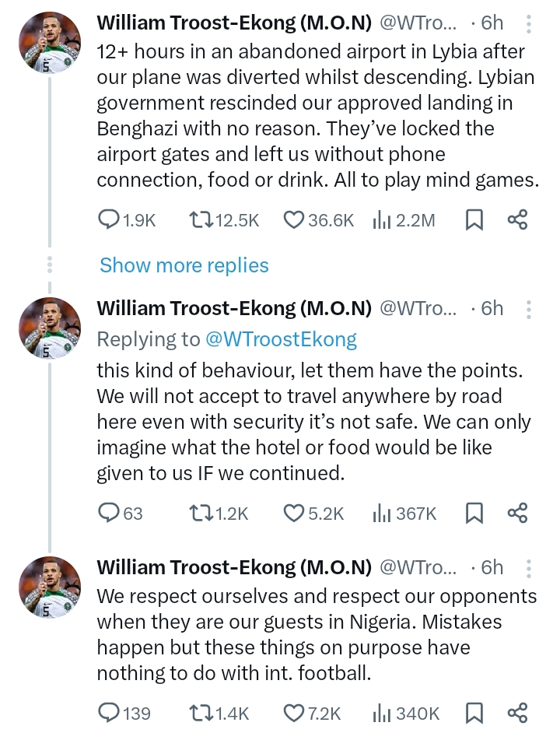Bookmark the abandoned airport tweet
The height and width of the screenshot is (733, 560).
tap(474, 220)
